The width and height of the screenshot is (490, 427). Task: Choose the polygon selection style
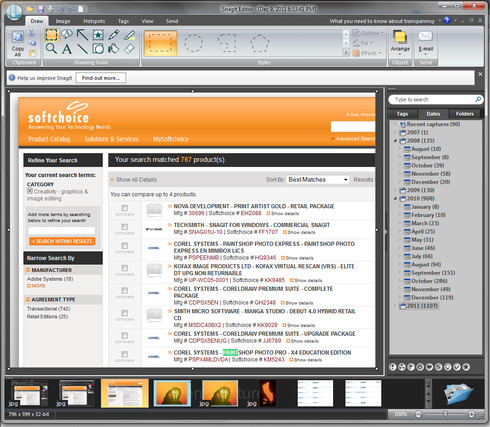click(x=260, y=43)
